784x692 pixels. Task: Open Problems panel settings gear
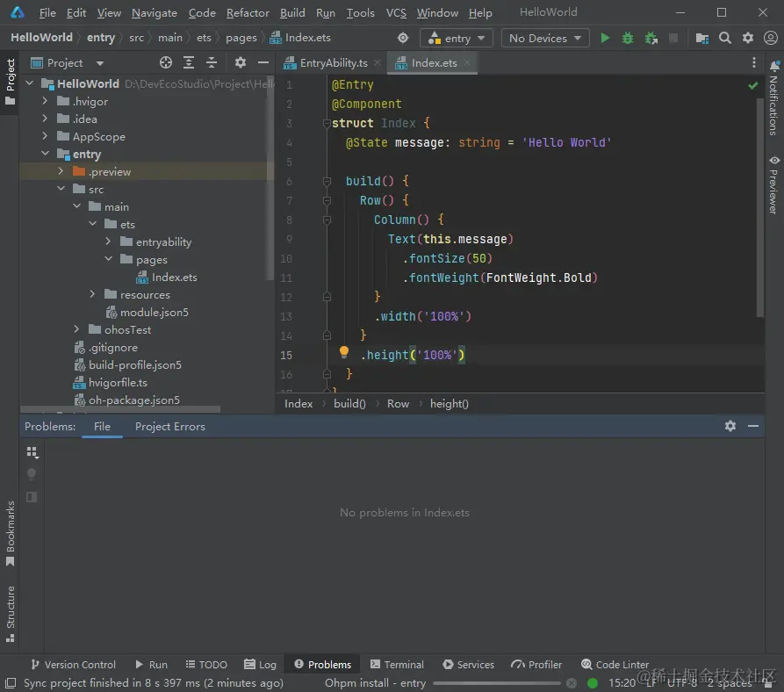point(730,426)
